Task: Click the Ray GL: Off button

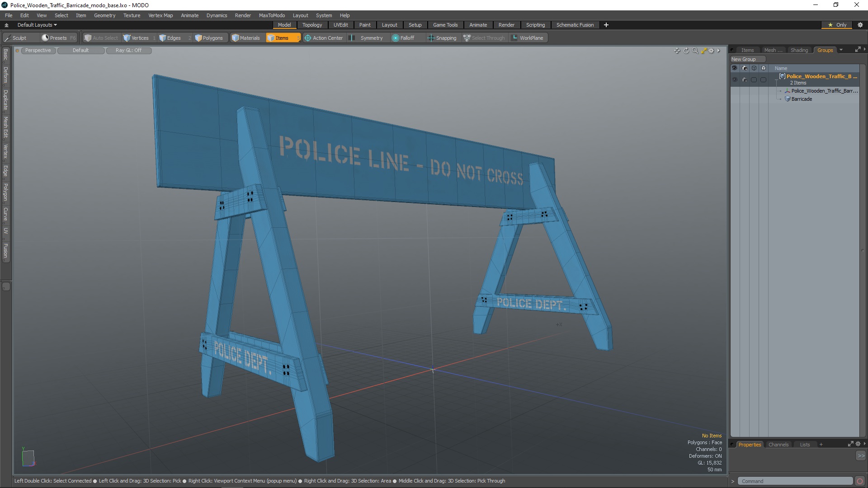Action: (128, 50)
